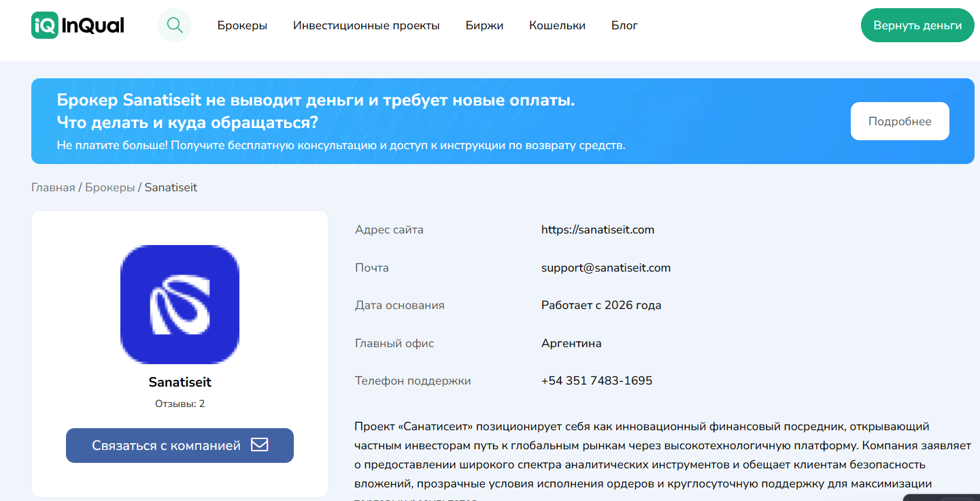Screen dimensions: 980x501
Task: Click the Связаться с компанией button
Action: pos(180,445)
